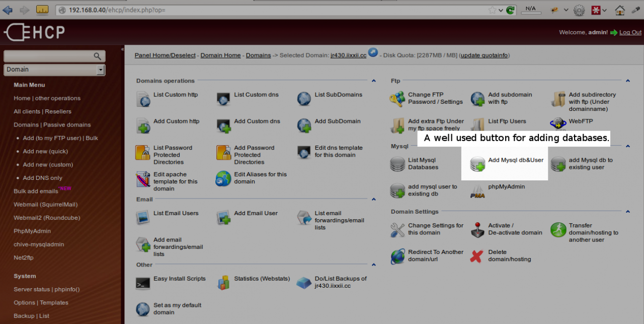Open Webmail (SquirrelMail) sidebar item

pos(45,205)
